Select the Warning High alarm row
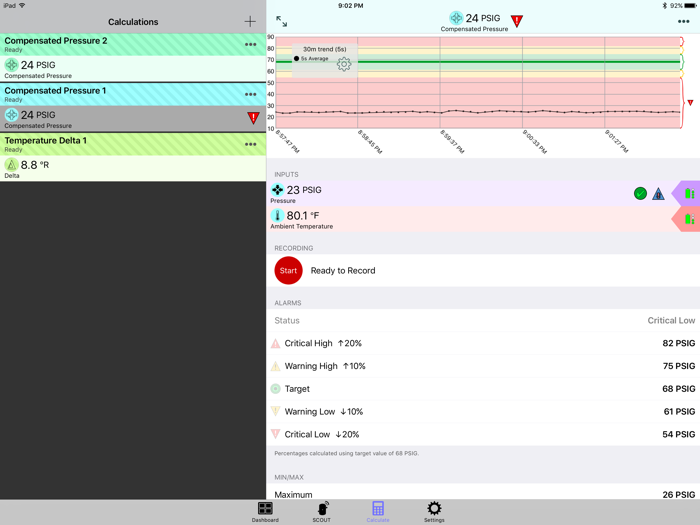 [x=483, y=366]
